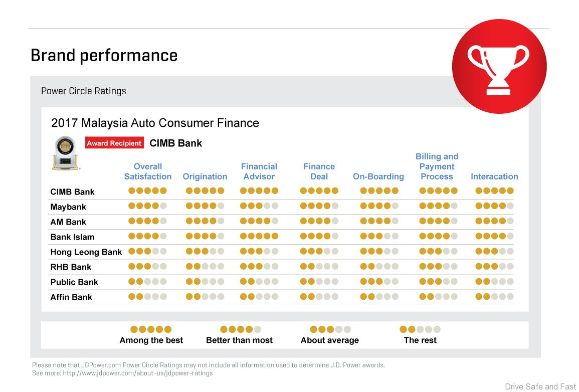The image size is (579, 392).
Task: Click the 'About average' three-circle legend icon
Action: pyautogui.click(x=330, y=329)
